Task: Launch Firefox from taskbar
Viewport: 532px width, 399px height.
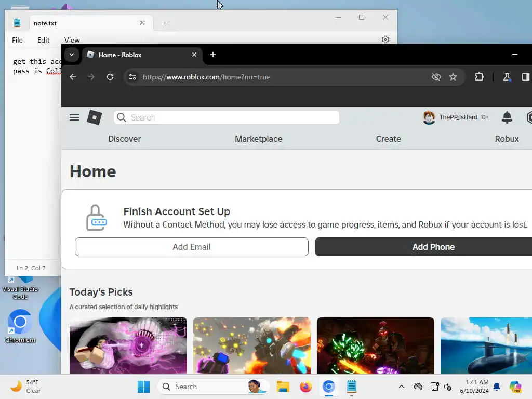Action: 305,387
